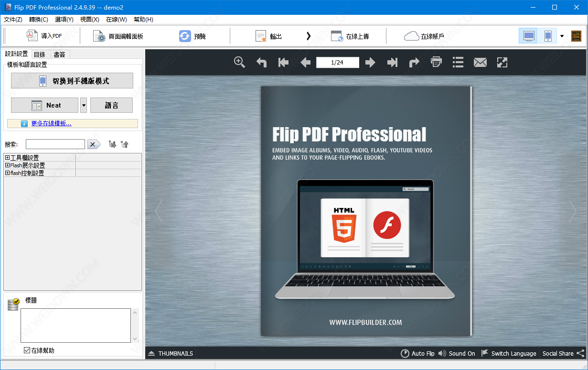The width and height of the screenshot is (588, 370).
Task: Click the flip previous-page arrow at left edge
Action: (159, 211)
